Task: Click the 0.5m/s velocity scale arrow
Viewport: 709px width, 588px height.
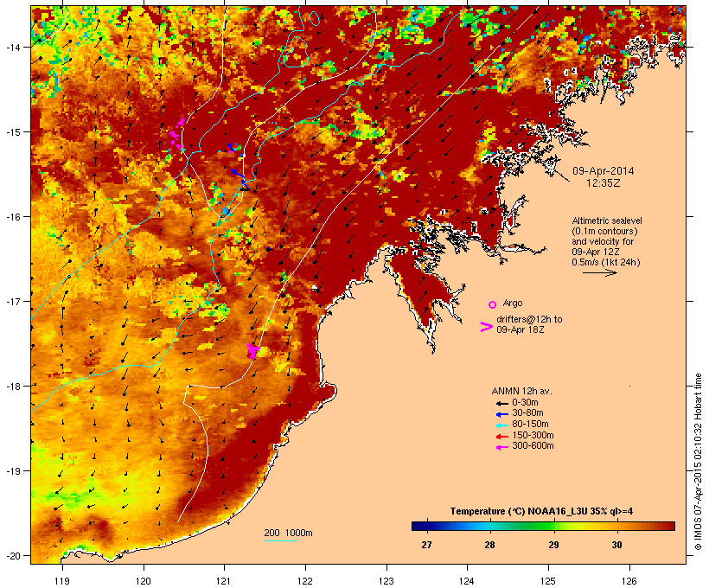Action: [x=600, y=272]
